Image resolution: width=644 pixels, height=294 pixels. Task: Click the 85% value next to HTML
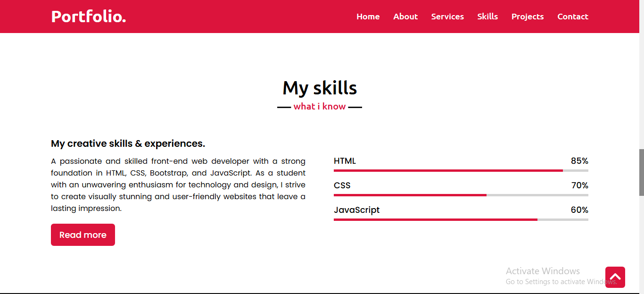tap(579, 161)
